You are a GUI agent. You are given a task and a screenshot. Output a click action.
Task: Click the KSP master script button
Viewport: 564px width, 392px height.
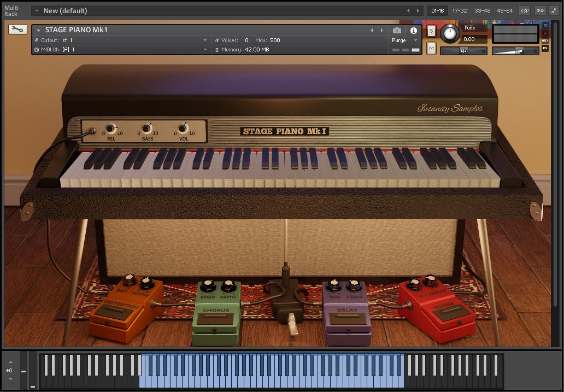[x=524, y=10]
